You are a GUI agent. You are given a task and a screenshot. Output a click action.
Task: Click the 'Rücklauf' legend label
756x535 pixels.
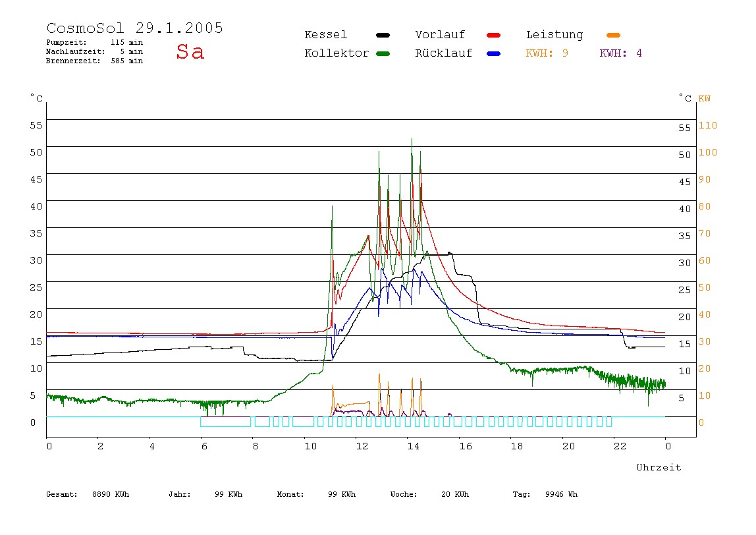click(444, 53)
